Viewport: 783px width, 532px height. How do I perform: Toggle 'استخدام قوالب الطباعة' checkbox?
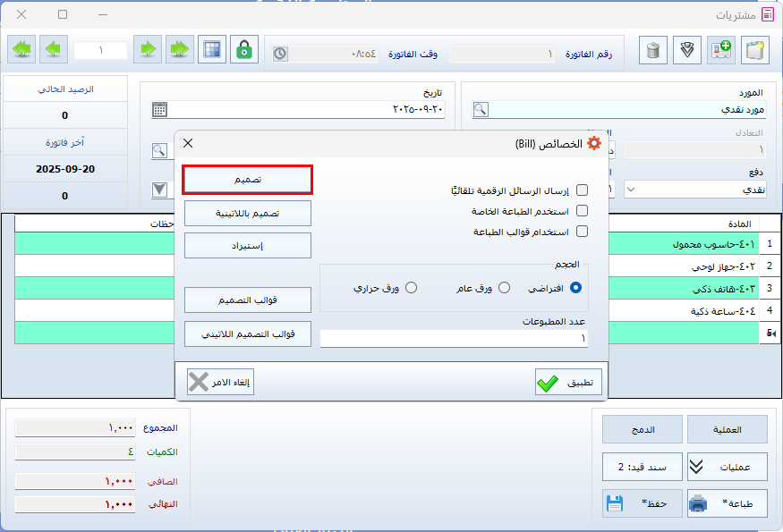point(583,232)
